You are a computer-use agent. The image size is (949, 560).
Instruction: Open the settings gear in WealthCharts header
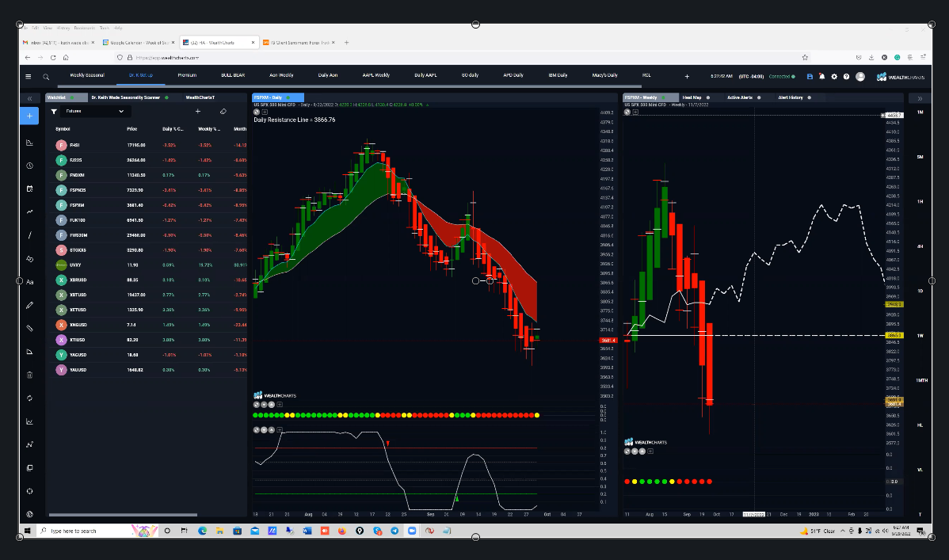tap(834, 76)
